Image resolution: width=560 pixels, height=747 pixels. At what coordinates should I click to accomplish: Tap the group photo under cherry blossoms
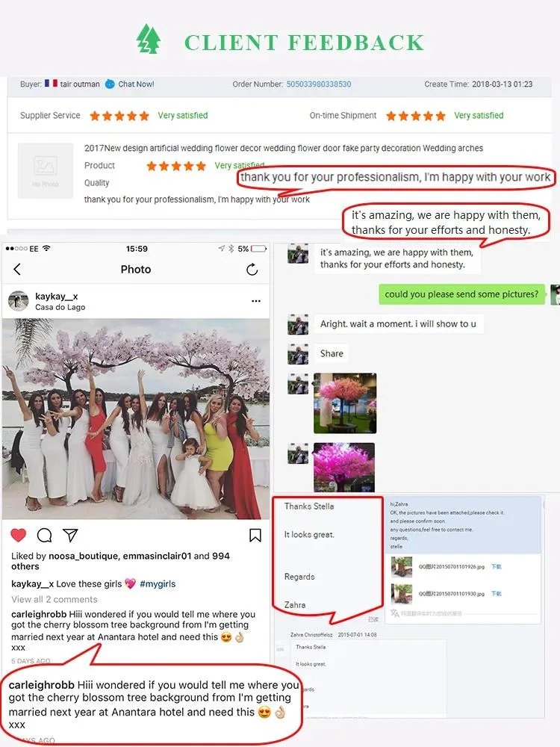136,419
